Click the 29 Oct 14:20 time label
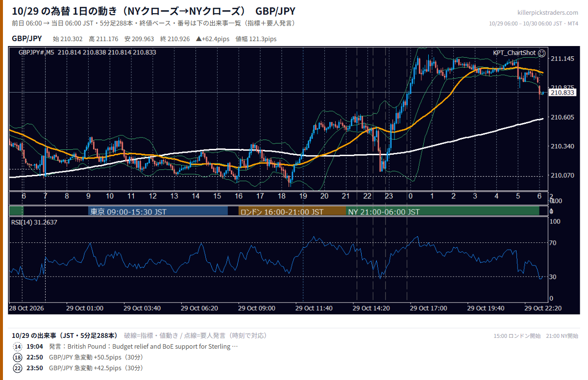The height and width of the screenshot is (380, 588). (x=371, y=308)
